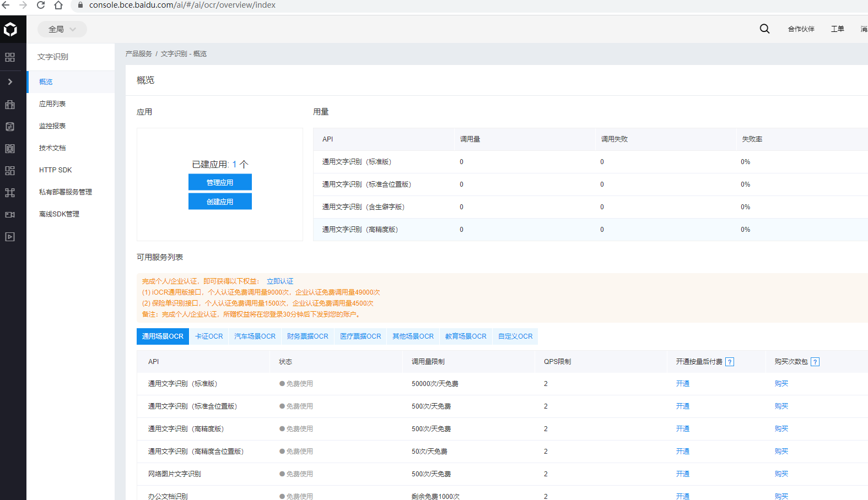Click the building icon in the dark sidebar
This screenshot has height=500, width=868.
coord(10,105)
